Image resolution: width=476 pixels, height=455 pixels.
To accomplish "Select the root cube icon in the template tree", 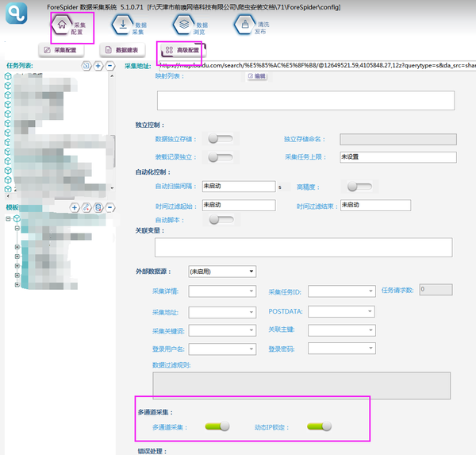I will point(17,218).
